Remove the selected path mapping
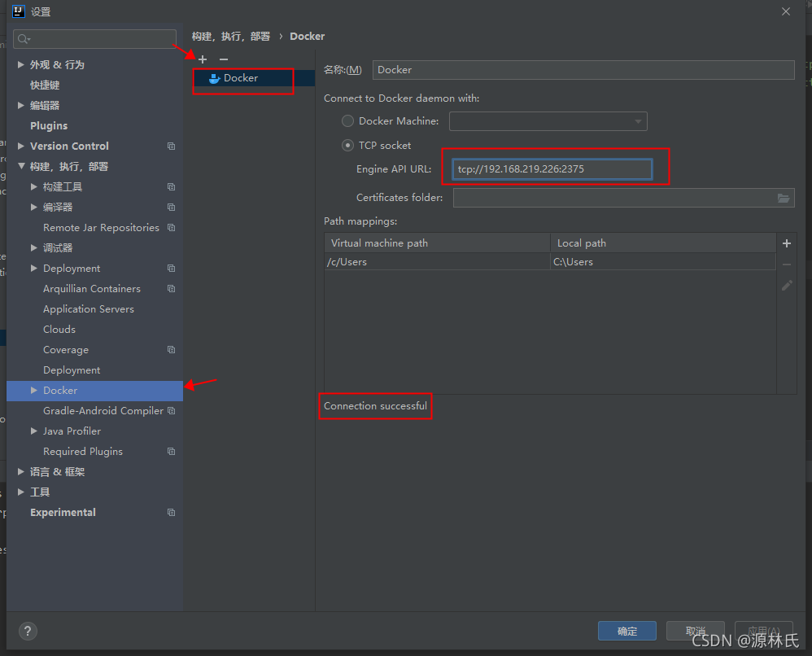 pyautogui.click(x=787, y=265)
